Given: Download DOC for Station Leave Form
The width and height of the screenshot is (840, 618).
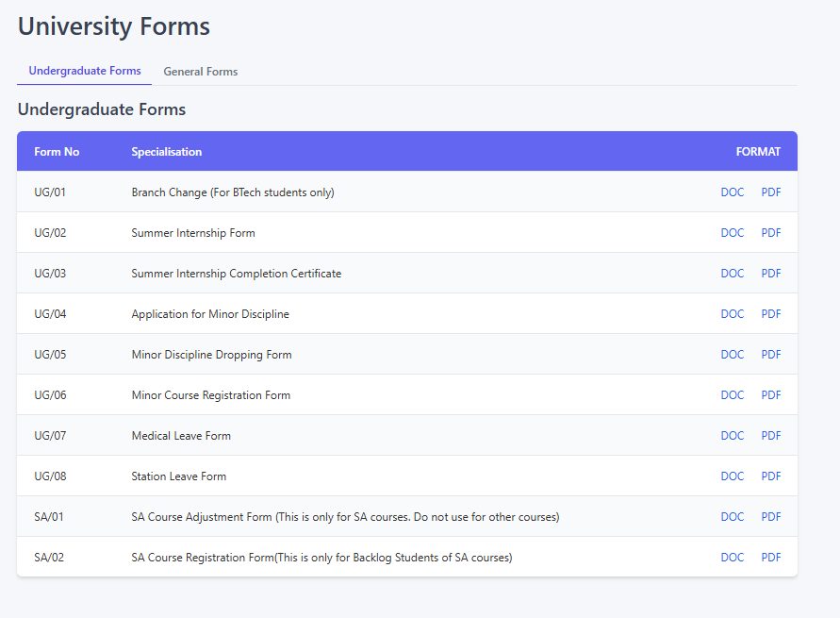Looking at the screenshot, I should (733, 476).
